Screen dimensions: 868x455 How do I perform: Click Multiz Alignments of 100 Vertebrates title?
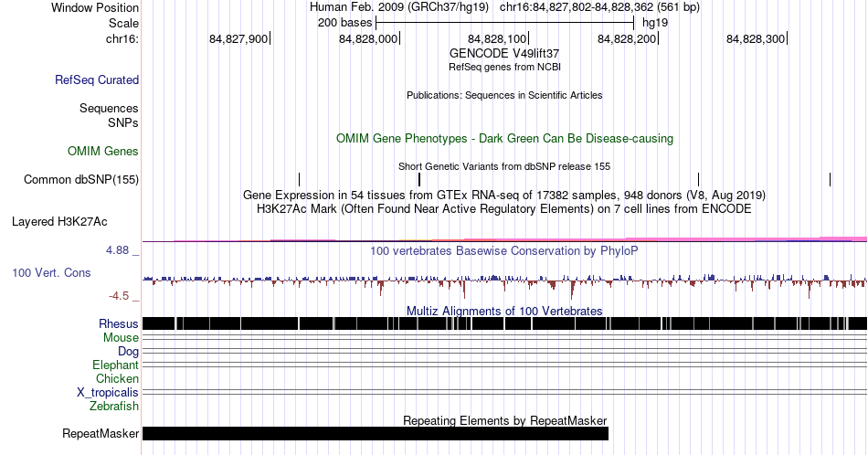coord(504,311)
